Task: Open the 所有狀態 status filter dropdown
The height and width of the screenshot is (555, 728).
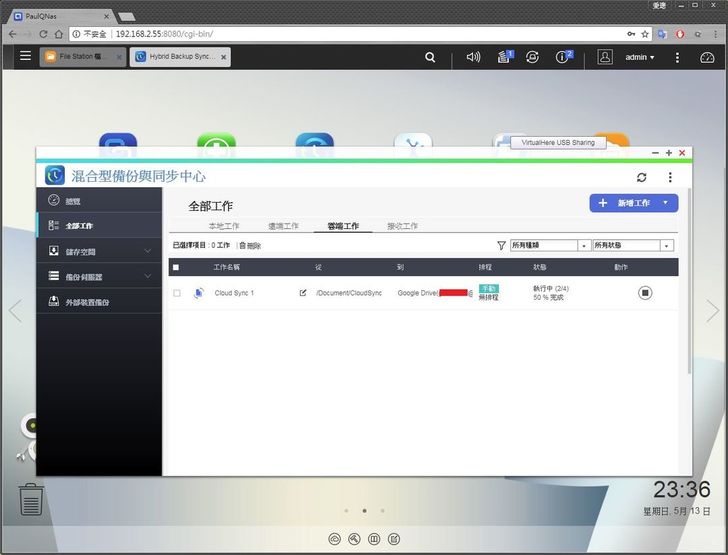Action: click(x=632, y=245)
